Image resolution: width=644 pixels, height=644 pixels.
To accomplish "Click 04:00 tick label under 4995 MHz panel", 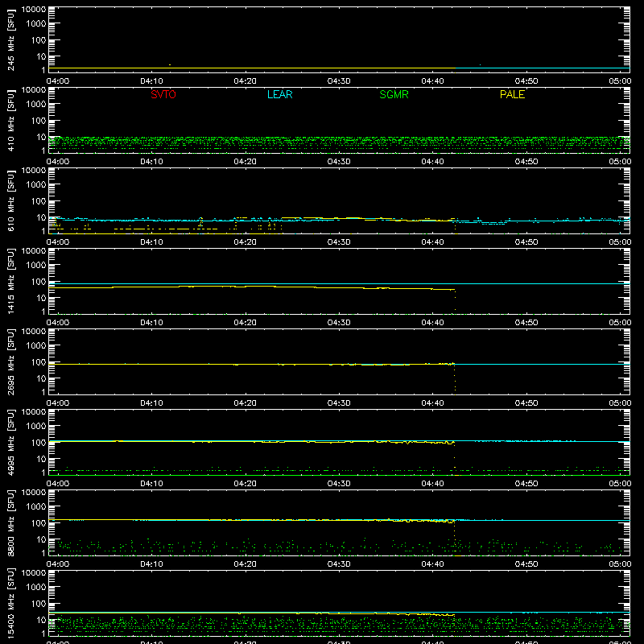I will point(57,484).
